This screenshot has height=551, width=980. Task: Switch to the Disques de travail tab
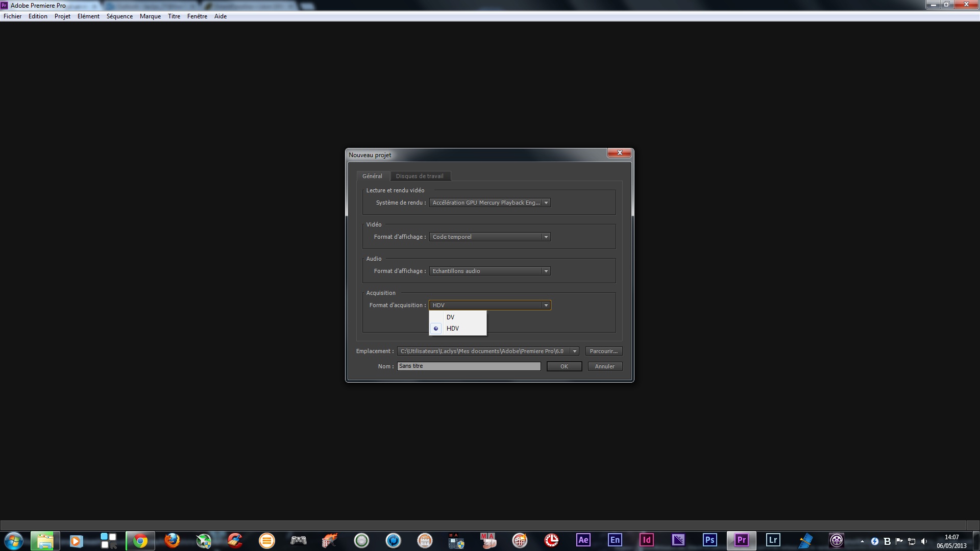tap(419, 176)
